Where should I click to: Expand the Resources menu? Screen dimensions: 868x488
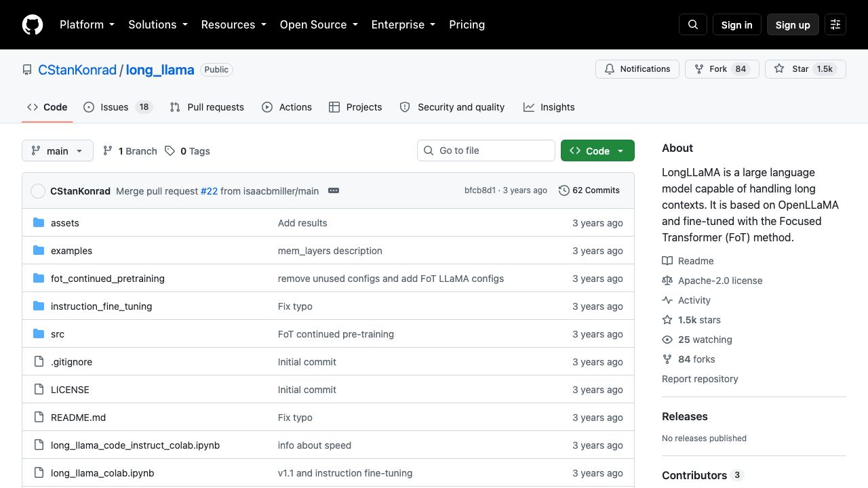point(233,24)
